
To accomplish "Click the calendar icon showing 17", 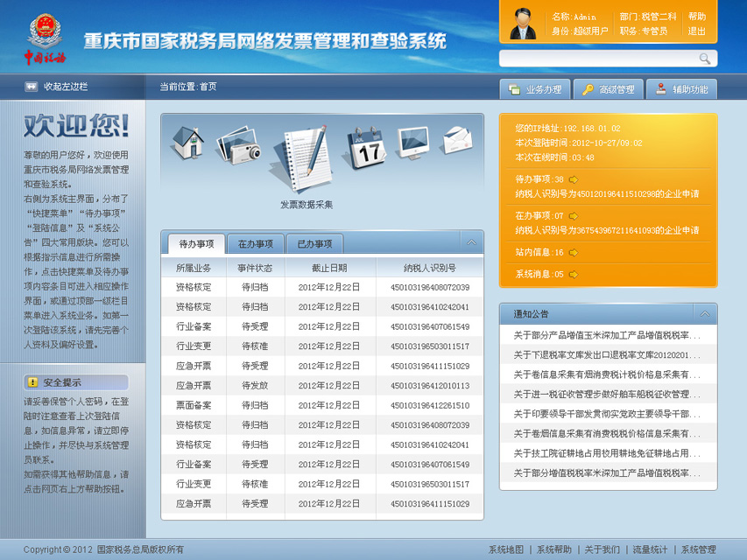I will click(x=366, y=148).
